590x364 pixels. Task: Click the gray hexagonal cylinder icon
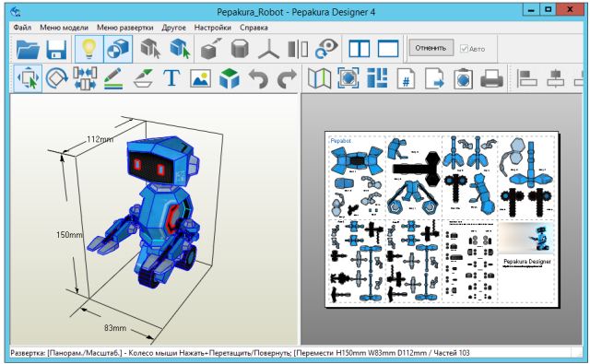[240, 49]
